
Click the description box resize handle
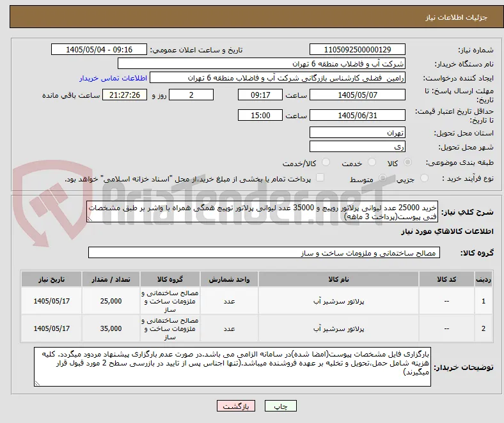[90, 219]
